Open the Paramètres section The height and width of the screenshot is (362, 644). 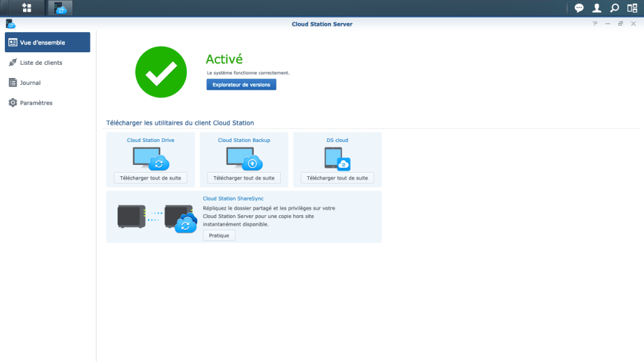point(36,103)
